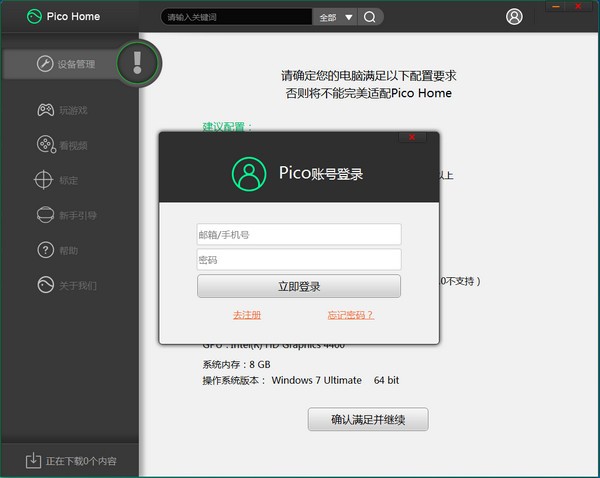Click the 正在下载0个内容 status text

pos(81,461)
